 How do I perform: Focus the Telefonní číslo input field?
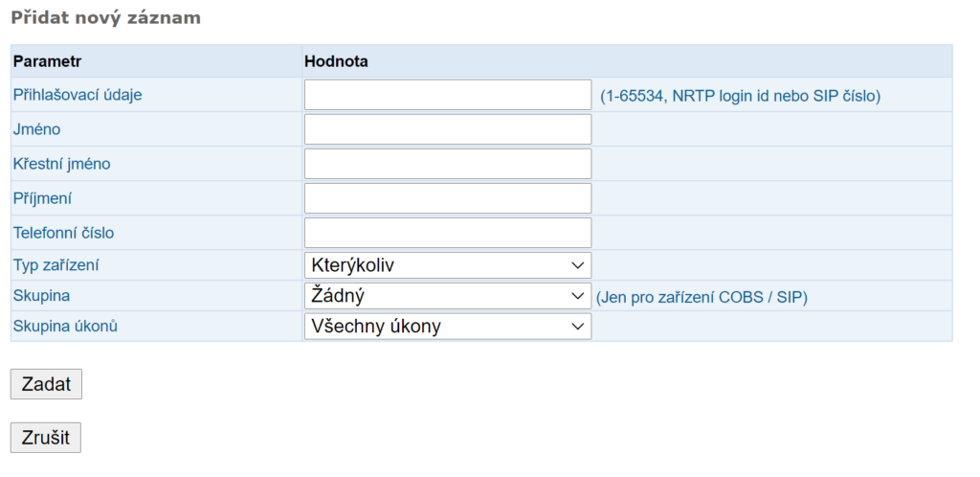448,233
